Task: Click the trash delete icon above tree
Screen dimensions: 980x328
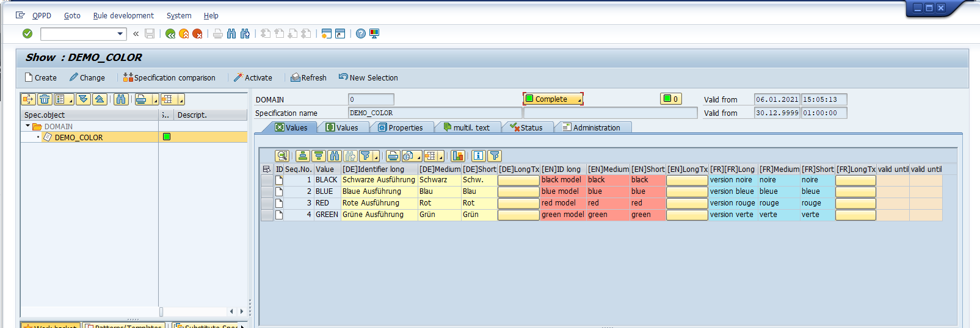Action: [45, 99]
